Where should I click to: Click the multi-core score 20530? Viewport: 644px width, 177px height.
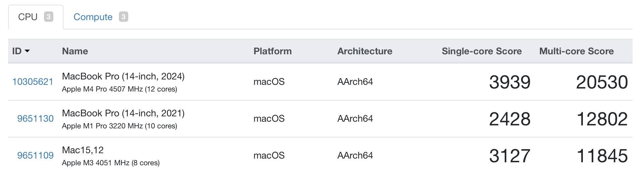602,82
